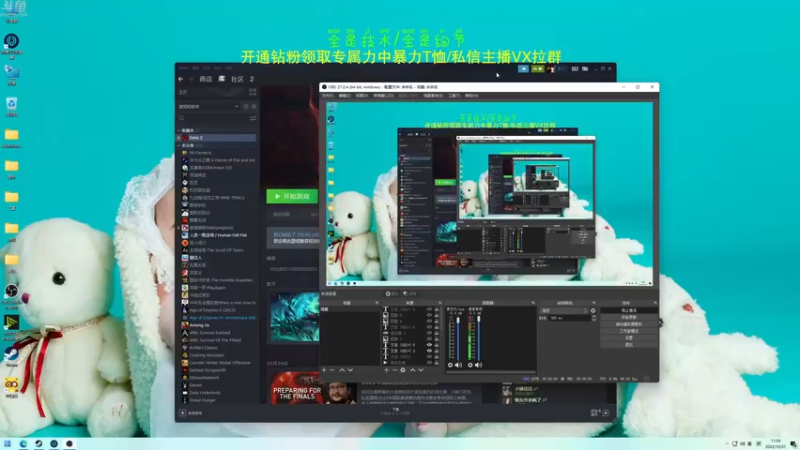Click mic/Aux volume slider in OBS mixer
This screenshot has width=800, height=450.
(x=458, y=337)
